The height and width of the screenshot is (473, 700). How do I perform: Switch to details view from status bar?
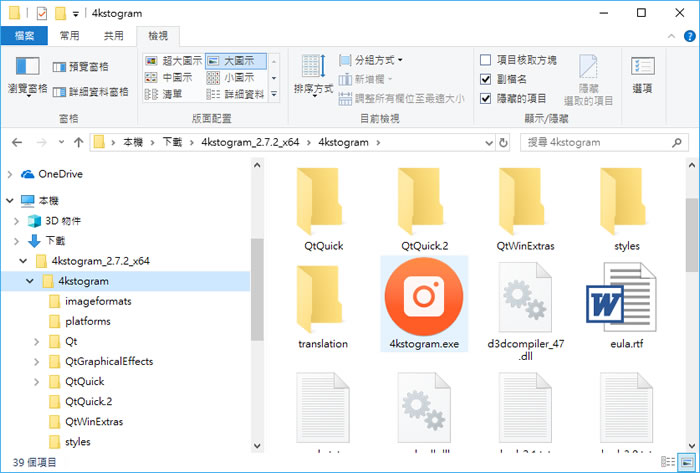(x=668, y=462)
